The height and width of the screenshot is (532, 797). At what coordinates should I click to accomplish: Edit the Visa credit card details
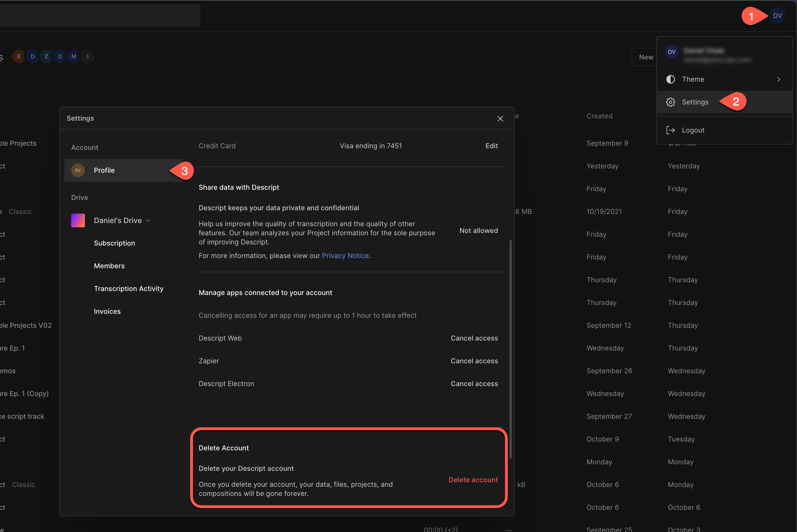[x=492, y=146]
